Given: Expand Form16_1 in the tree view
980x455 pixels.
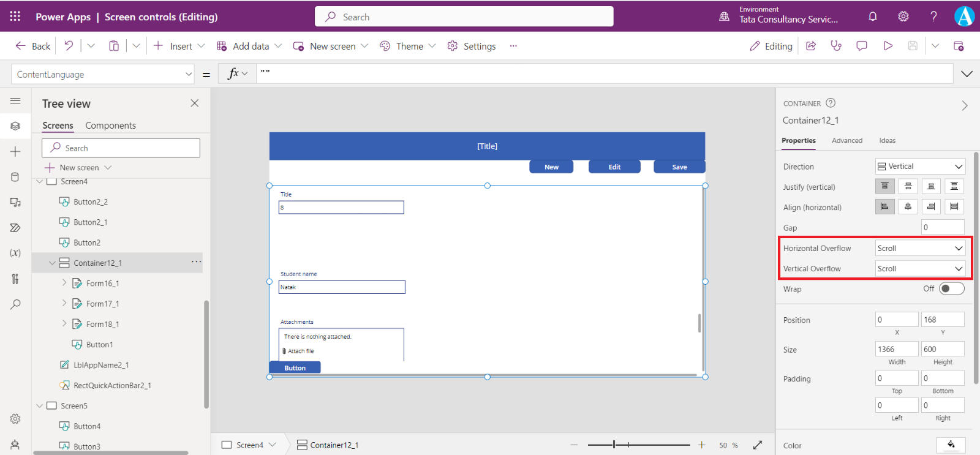Looking at the screenshot, I should pyautogui.click(x=64, y=283).
